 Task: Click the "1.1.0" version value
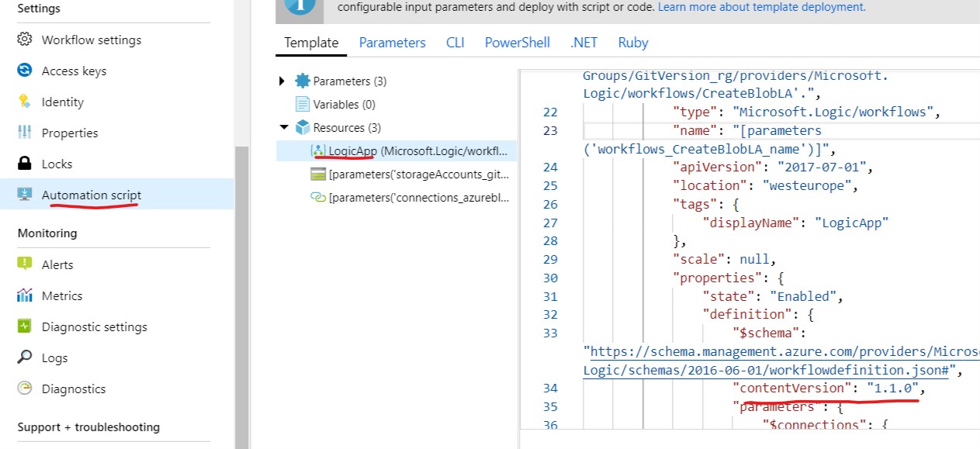coord(892,388)
